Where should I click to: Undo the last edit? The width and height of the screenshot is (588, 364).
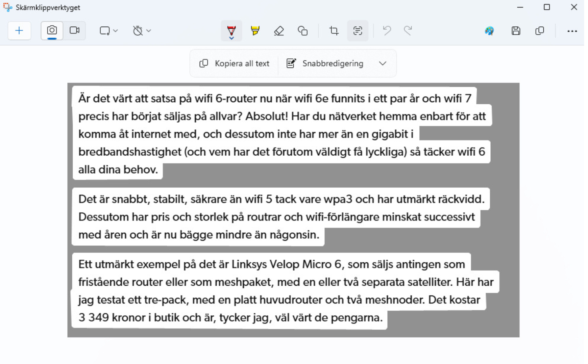pos(387,31)
